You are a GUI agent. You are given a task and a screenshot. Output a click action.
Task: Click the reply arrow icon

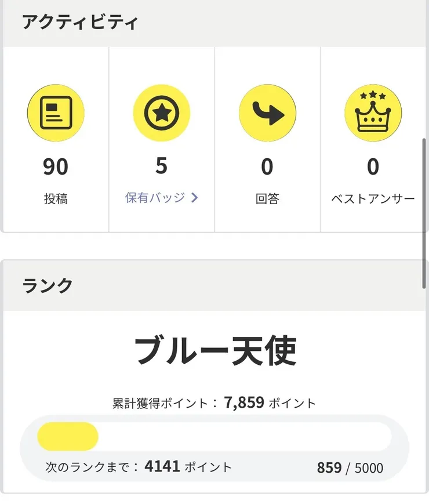(x=267, y=113)
